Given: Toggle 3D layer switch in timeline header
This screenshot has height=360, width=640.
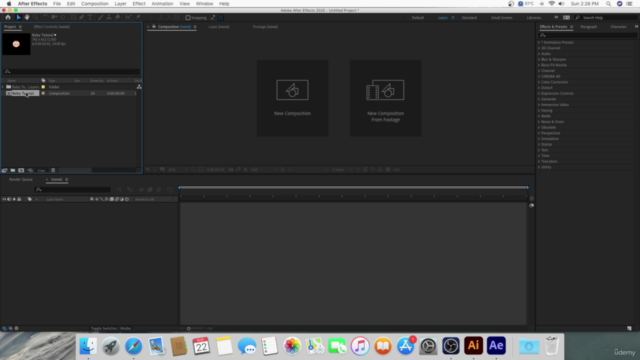Looking at the screenshot, I should pos(127,199).
